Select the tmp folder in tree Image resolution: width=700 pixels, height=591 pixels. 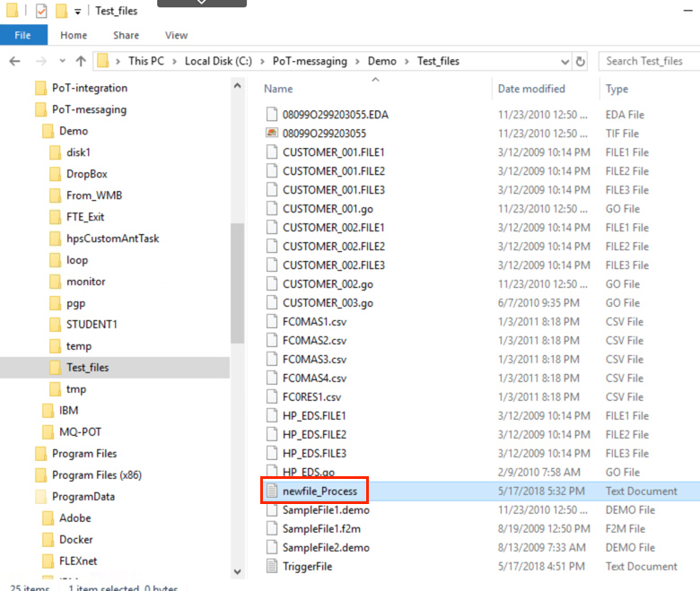[x=76, y=389]
